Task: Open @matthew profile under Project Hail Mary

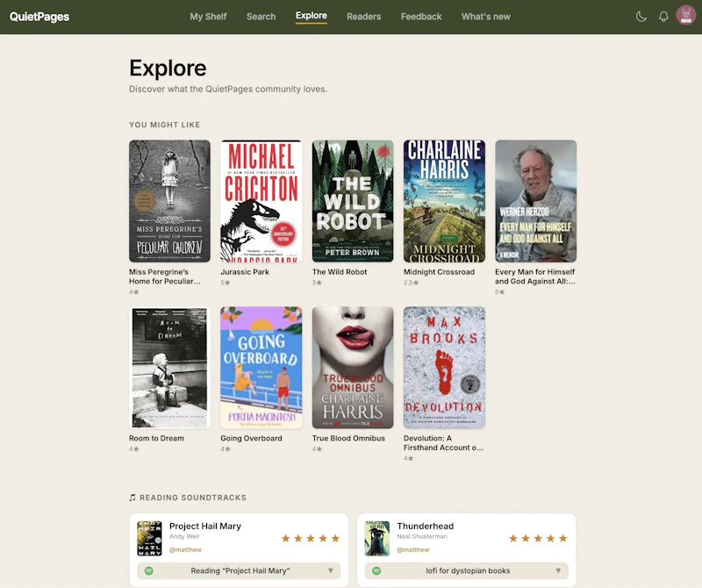Action: pos(185,549)
